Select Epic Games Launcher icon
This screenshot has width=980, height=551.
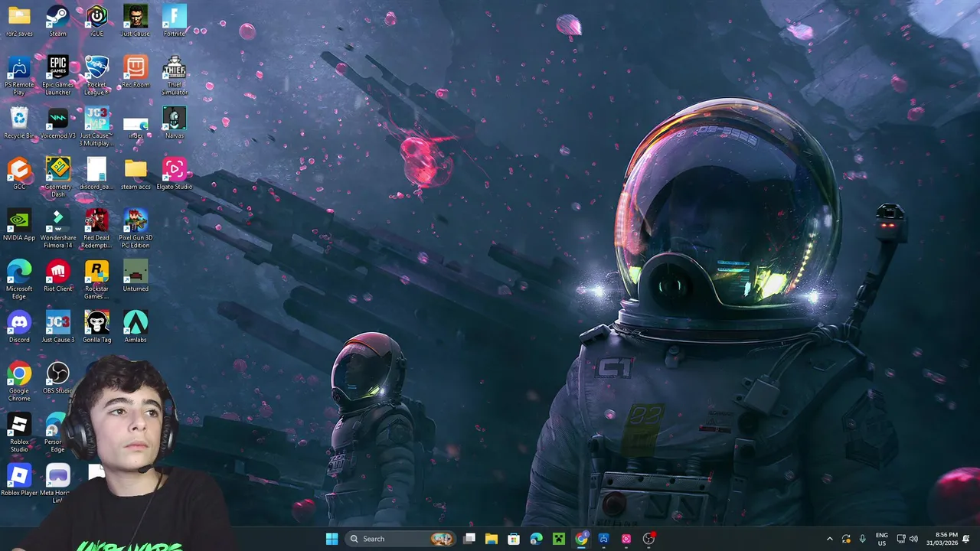(57, 75)
